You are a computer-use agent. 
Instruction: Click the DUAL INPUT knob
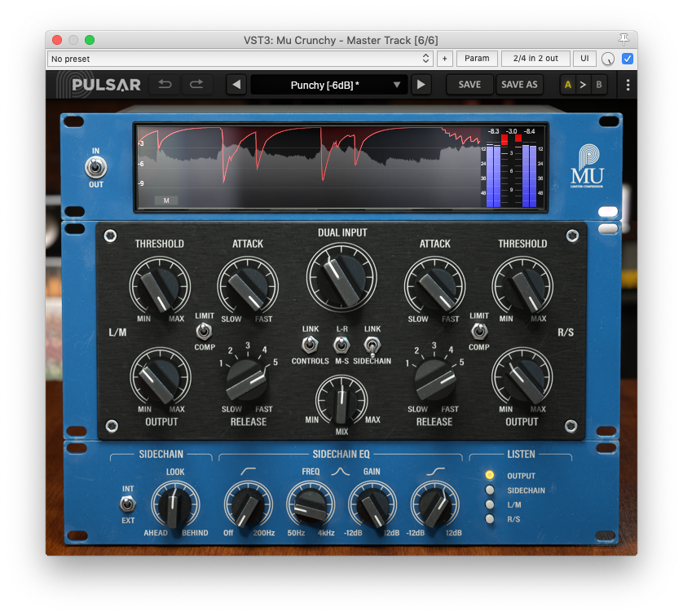341,278
